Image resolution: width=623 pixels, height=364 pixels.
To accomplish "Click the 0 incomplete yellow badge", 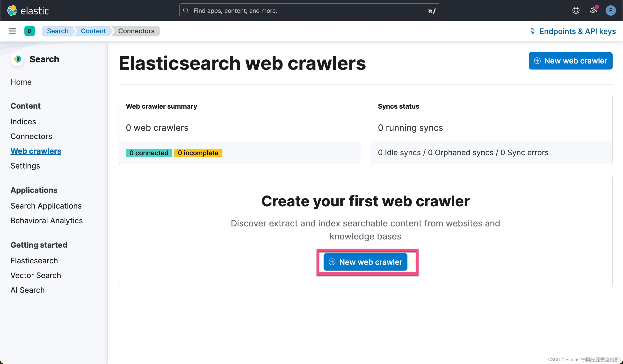I will 198,153.
